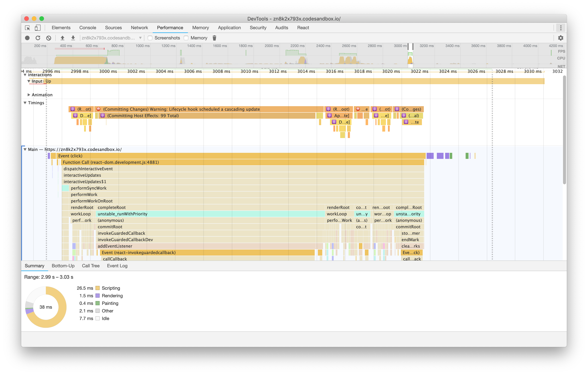Image resolution: width=588 pixels, height=375 pixels.
Task: Select the inspect element cursor icon
Action: (x=28, y=28)
